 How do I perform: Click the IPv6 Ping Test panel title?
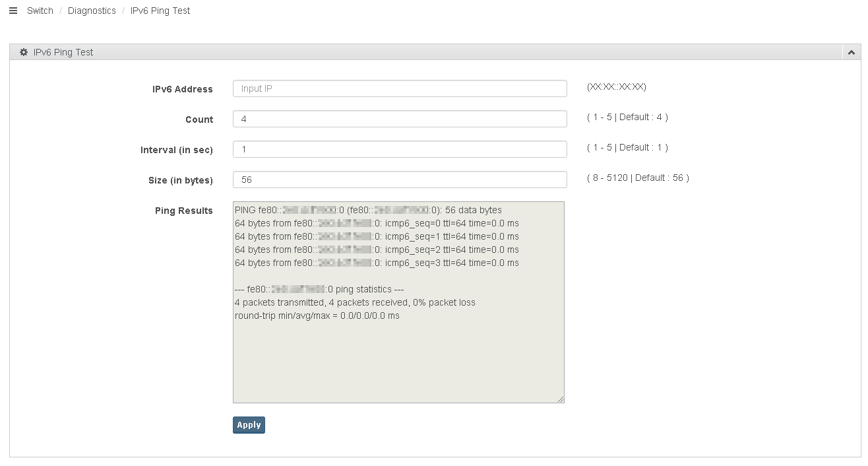pyautogui.click(x=63, y=52)
